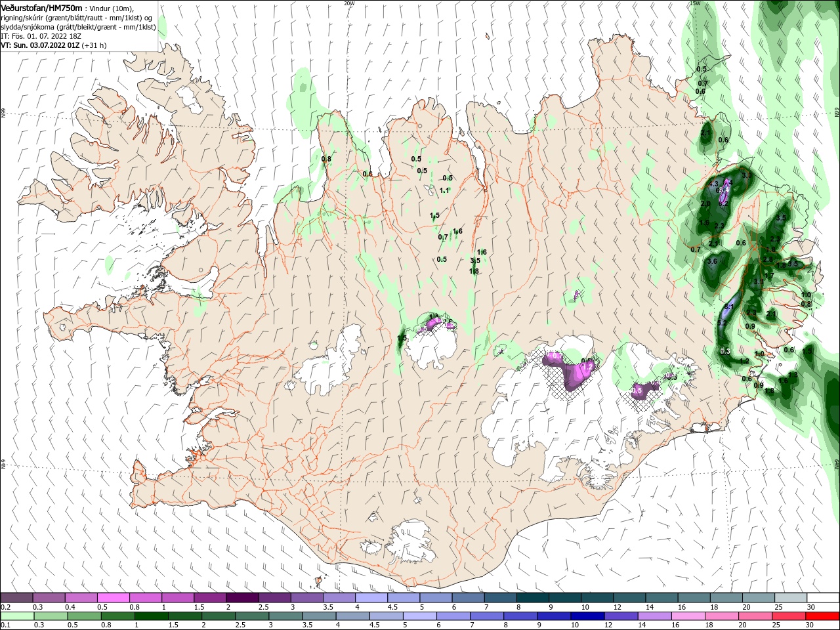Click the 'rigning/skúrir' legend description line

(77, 18)
